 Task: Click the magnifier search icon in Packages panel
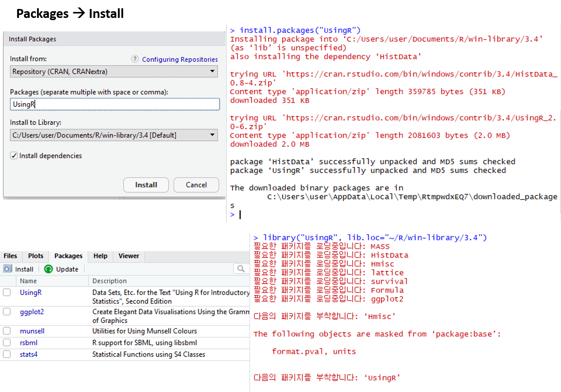pyautogui.click(x=240, y=269)
